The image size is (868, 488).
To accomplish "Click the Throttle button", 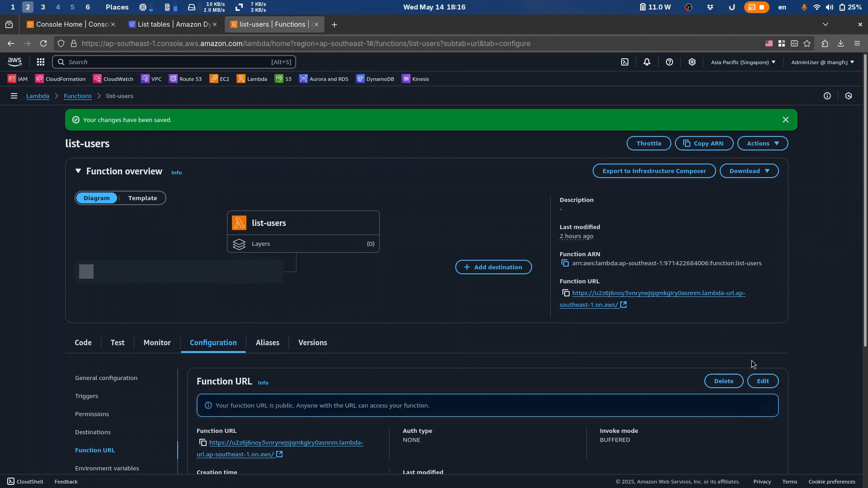I will click(x=649, y=144).
